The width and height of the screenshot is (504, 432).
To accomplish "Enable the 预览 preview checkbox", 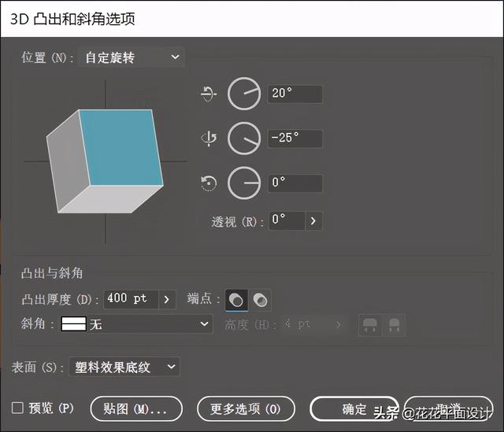I will (x=17, y=408).
